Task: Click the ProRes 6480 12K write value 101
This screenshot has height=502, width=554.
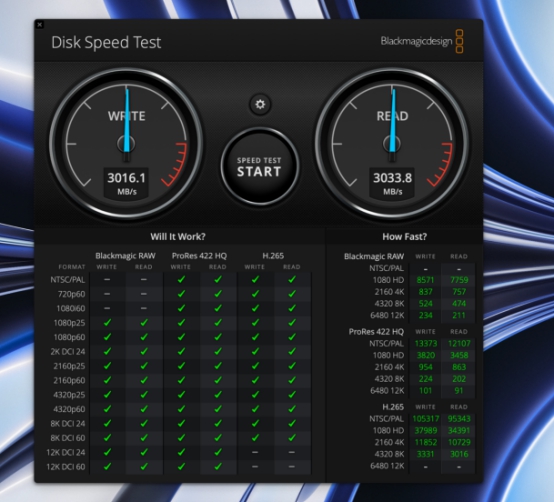Action: coord(425,391)
